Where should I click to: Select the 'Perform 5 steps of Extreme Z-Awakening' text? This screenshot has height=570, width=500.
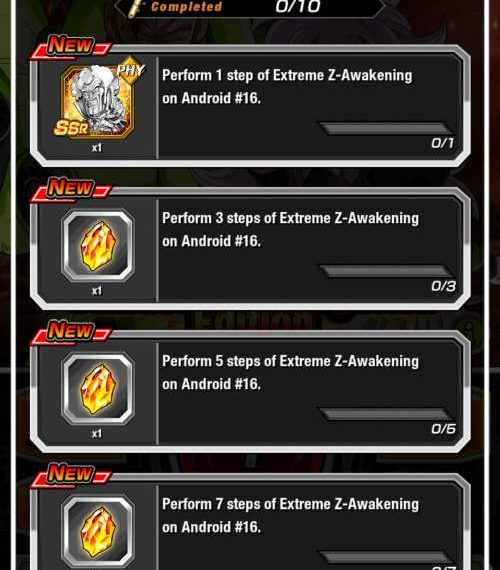tap(290, 361)
